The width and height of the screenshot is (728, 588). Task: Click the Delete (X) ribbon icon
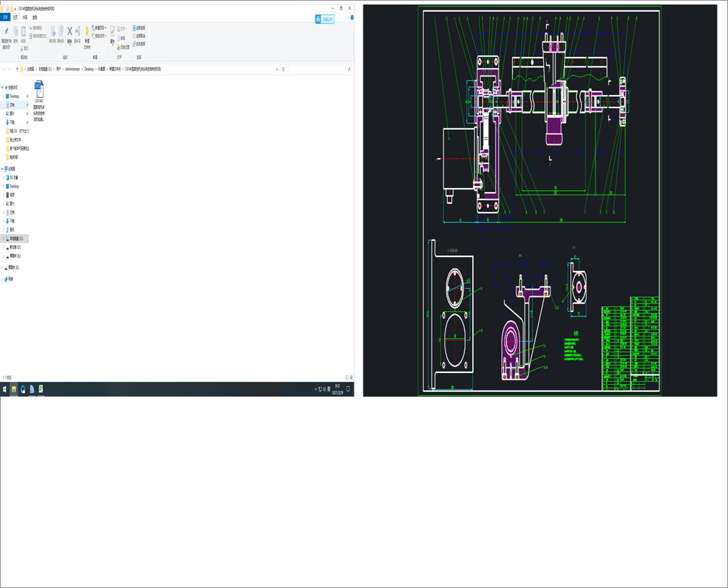[70, 31]
